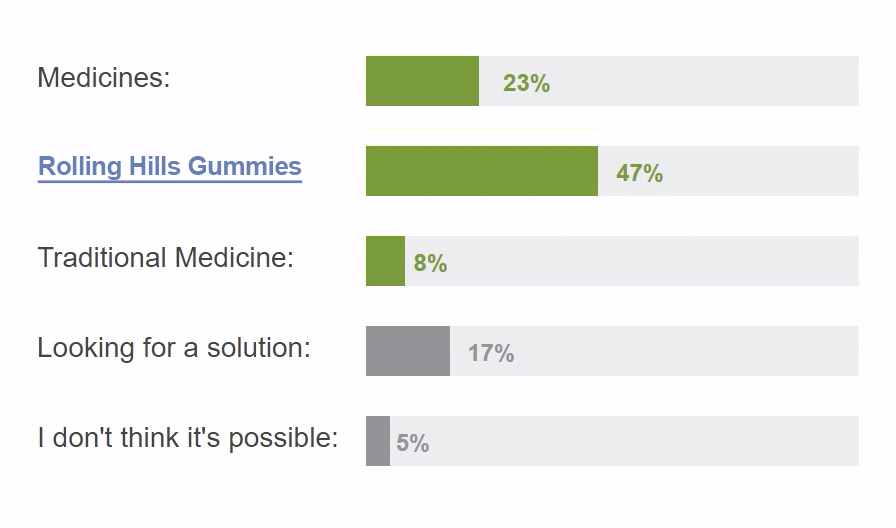
Task: Click the 47% value text
Action: [639, 173]
